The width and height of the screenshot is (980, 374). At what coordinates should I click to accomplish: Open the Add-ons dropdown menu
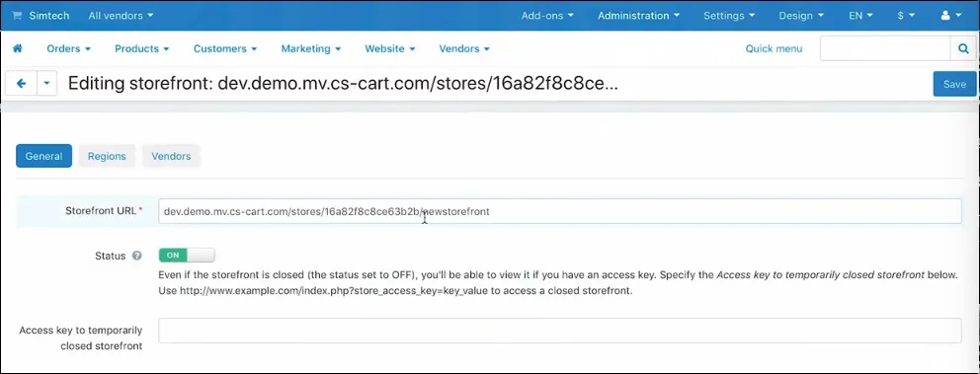click(x=547, y=16)
